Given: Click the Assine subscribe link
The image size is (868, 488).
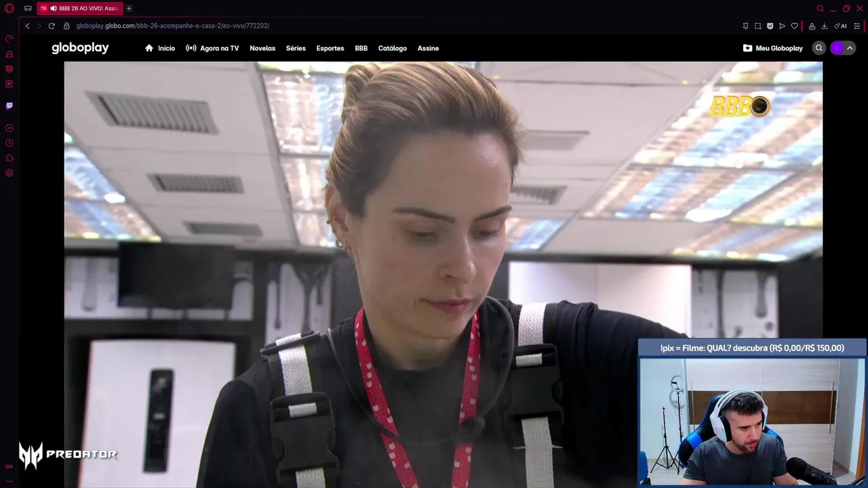Looking at the screenshot, I should point(428,48).
